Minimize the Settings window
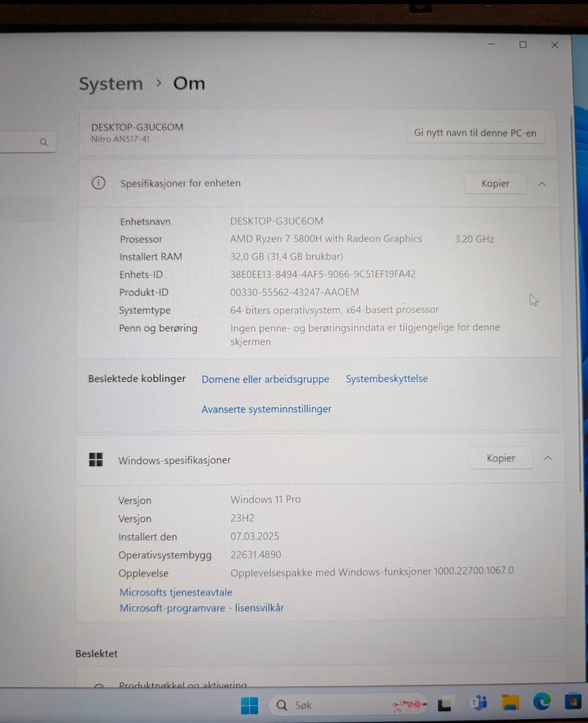Screen dimensions: 588x723 (x=491, y=44)
